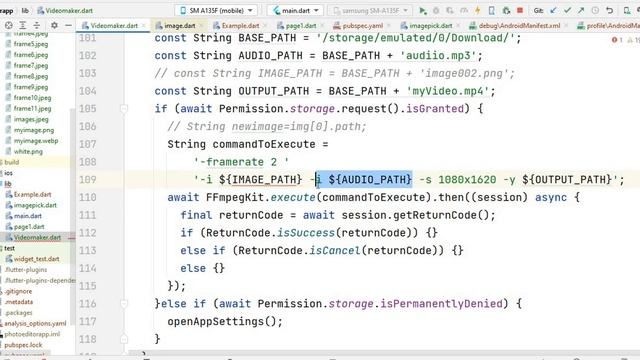Open Device Manager icon in the toolbar
This screenshot has width=640, height=360.
[627, 11]
